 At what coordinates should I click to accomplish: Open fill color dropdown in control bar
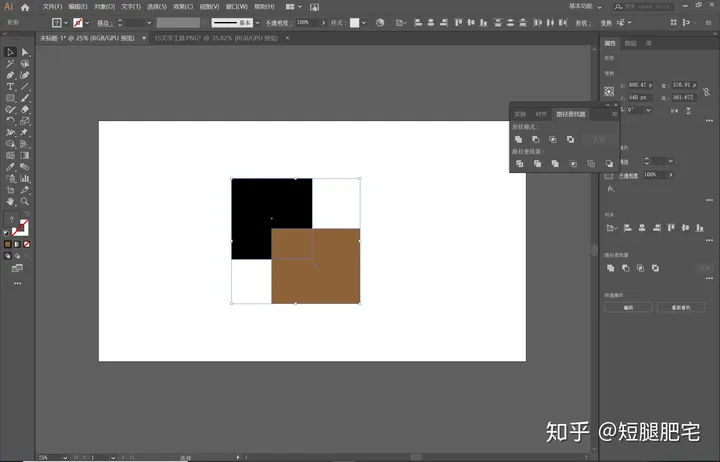pos(66,23)
